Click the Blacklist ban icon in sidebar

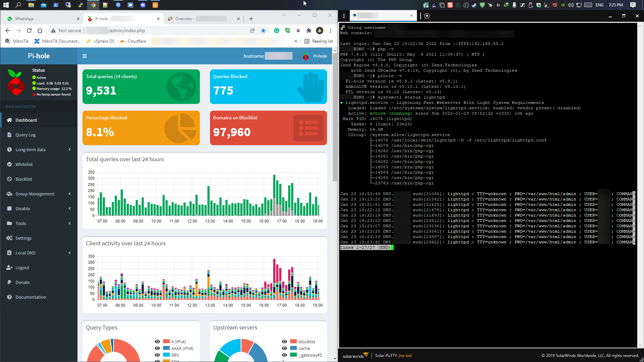pos(9,179)
